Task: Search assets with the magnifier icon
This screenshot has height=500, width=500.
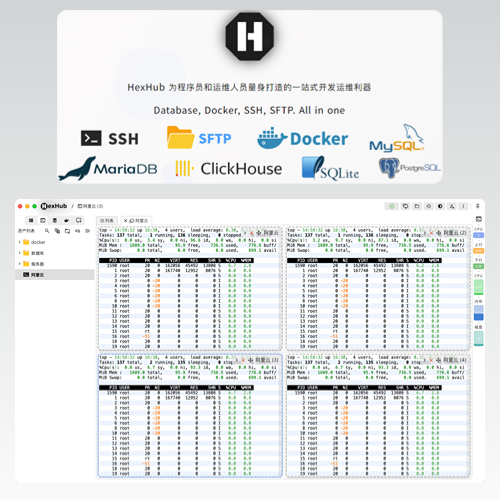Action: click(47, 231)
